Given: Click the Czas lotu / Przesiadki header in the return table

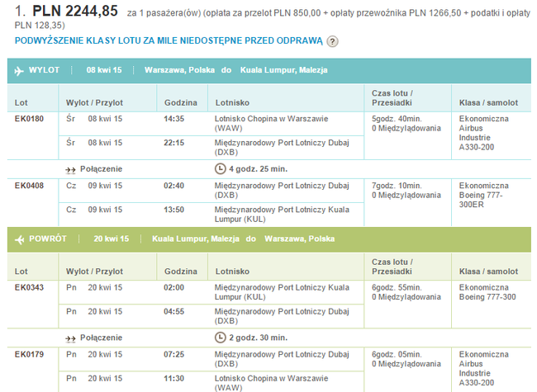Looking at the screenshot, I should point(392,267).
